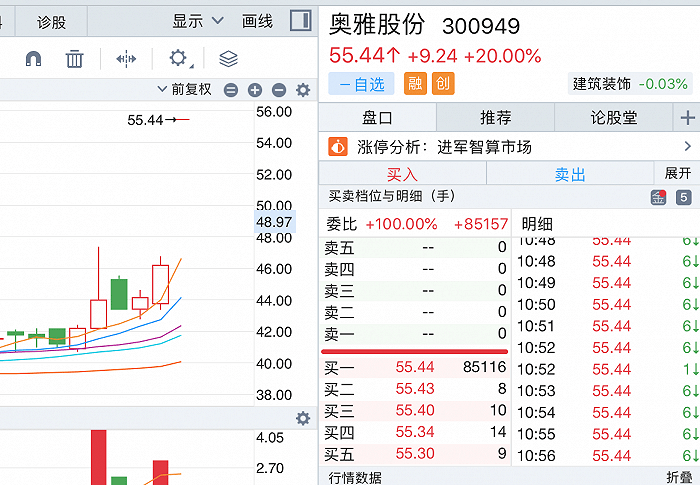Open 建筑装饰 sector link

[630, 84]
